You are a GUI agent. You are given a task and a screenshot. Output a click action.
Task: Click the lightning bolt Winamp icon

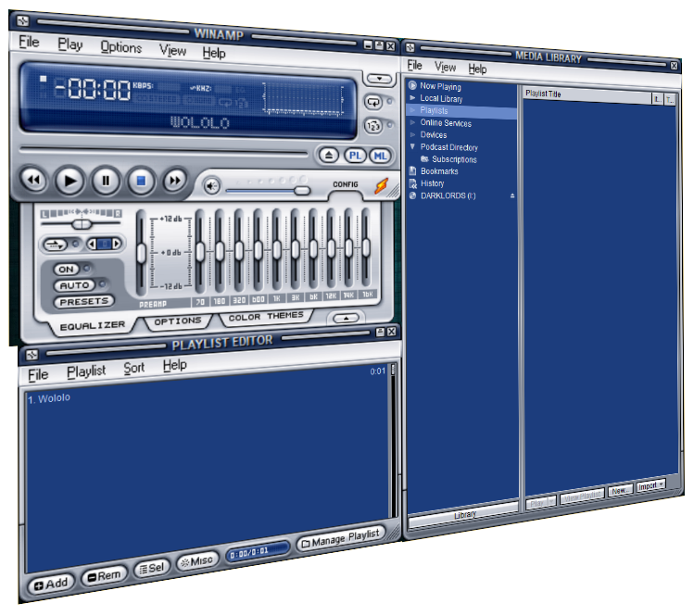click(x=381, y=186)
